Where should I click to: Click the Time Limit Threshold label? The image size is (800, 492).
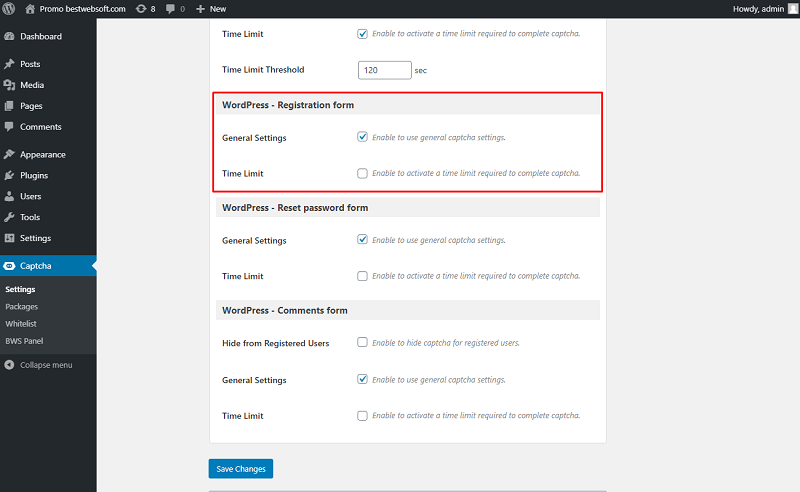[263, 69]
